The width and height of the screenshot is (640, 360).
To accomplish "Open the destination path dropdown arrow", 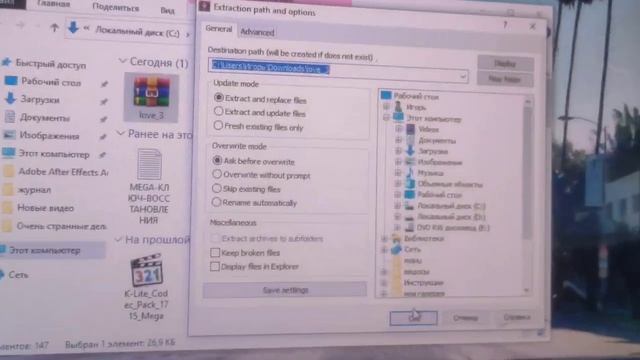I will [x=462, y=76].
